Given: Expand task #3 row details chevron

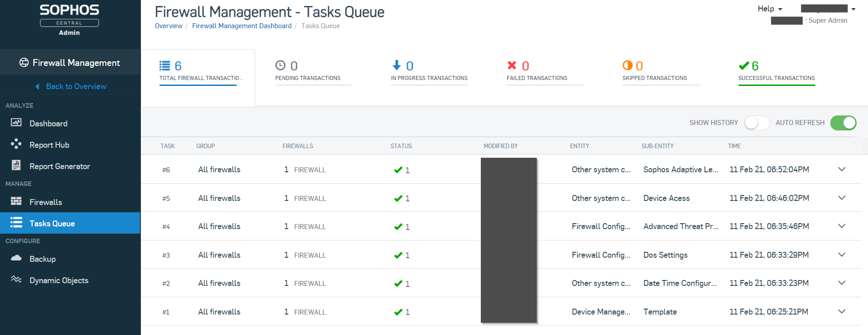Looking at the screenshot, I should click(842, 255).
